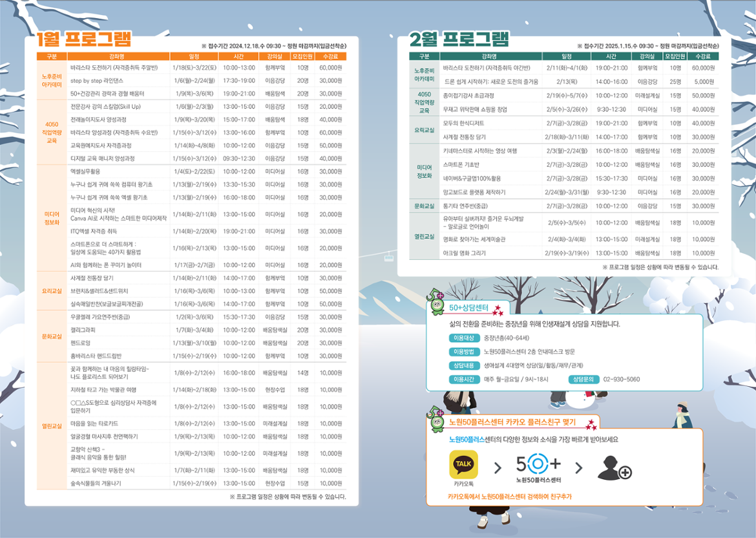Click the 50+상담센터 heading
The height and width of the screenshot is (538, 756).
[x=468, y=308]
